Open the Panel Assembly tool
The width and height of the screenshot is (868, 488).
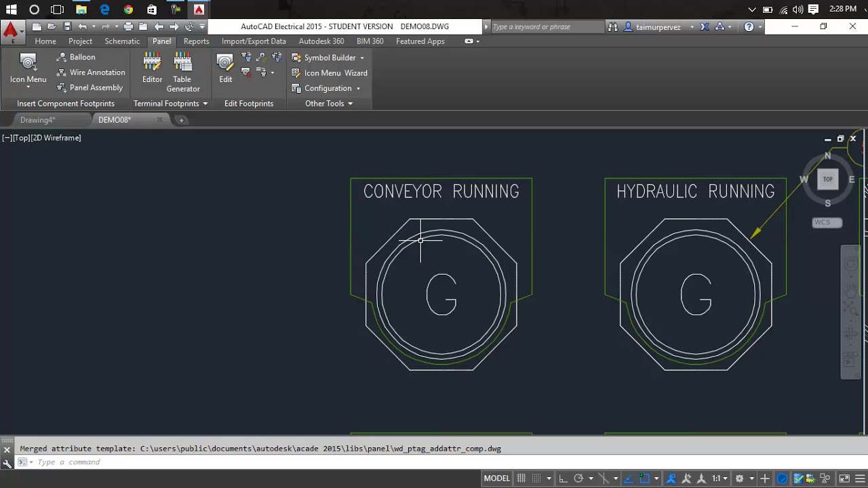point(90,87)
